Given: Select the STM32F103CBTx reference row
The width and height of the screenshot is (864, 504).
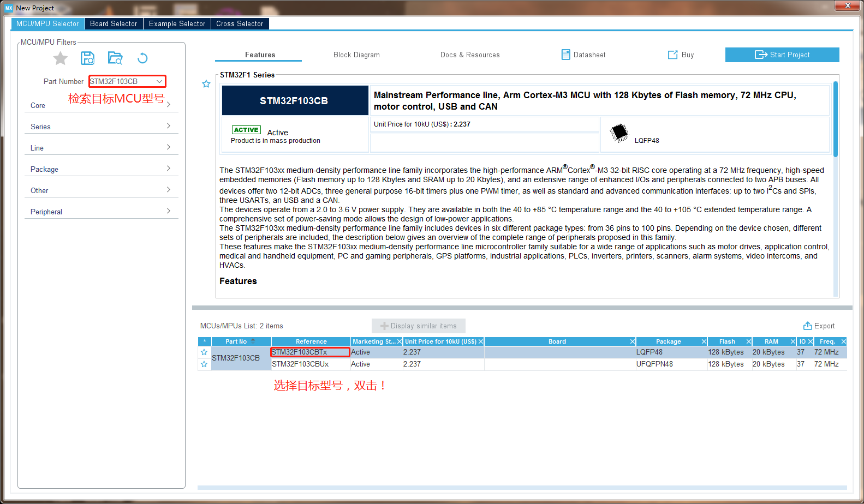Looking at the screenshot, I should click(x=310, y=352).
